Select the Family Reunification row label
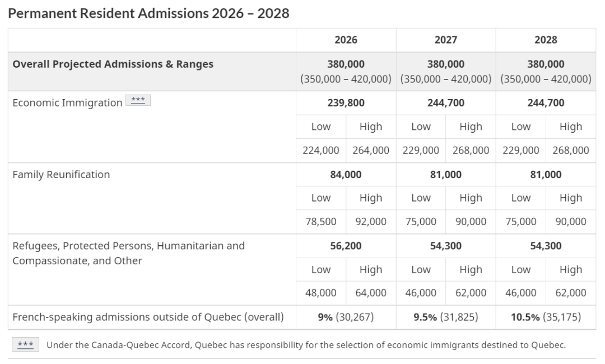The width and height of the screenshot is (605, 364). click(61, 175)
